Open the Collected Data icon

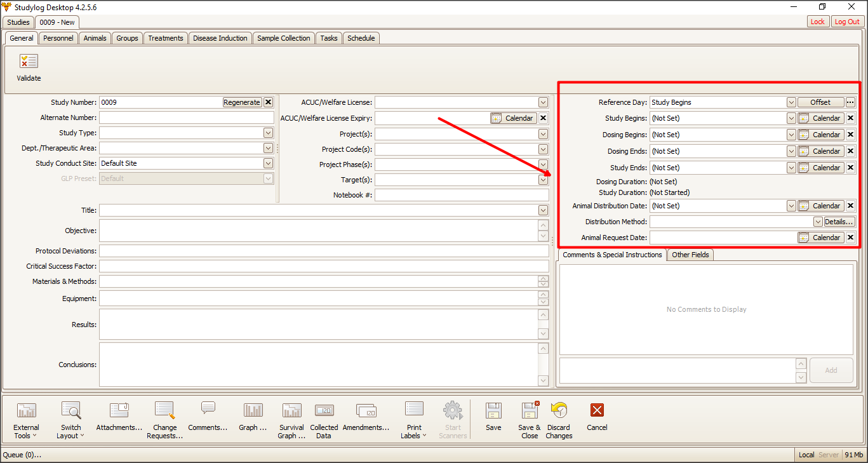click(324, 410)
